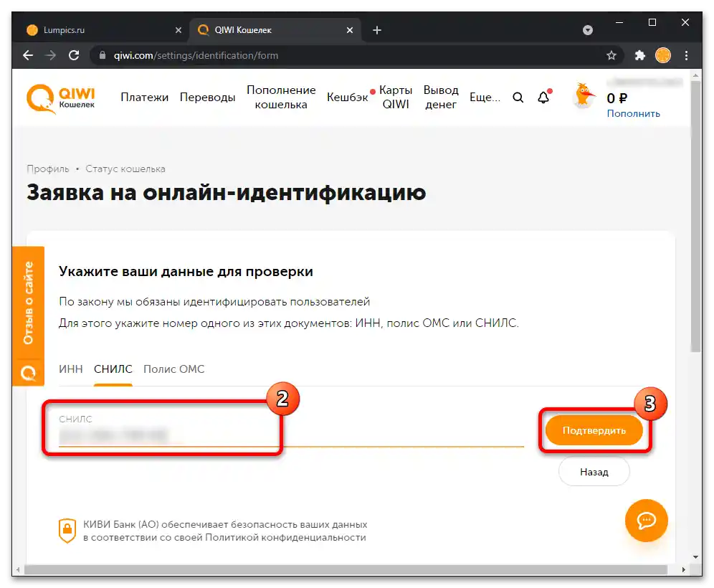Maximize the browser window
The image size is (714, 588).
[x=652, y=22]
